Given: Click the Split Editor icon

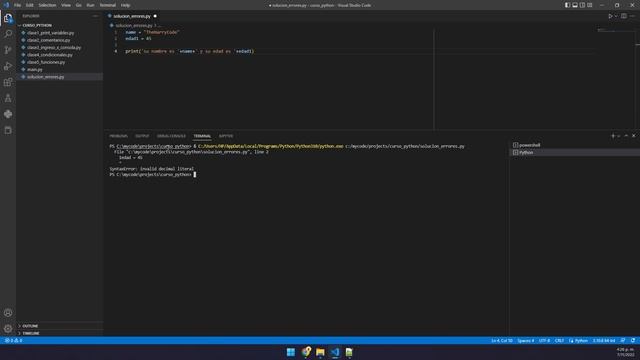Looking at the screenshot, I should click(624, 16).
